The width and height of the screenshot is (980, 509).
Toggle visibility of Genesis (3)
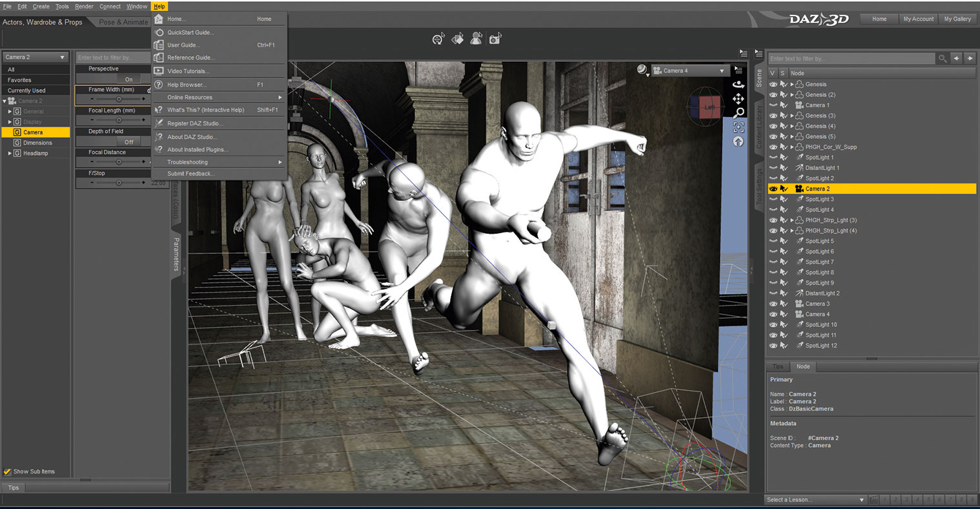[773, 116]
